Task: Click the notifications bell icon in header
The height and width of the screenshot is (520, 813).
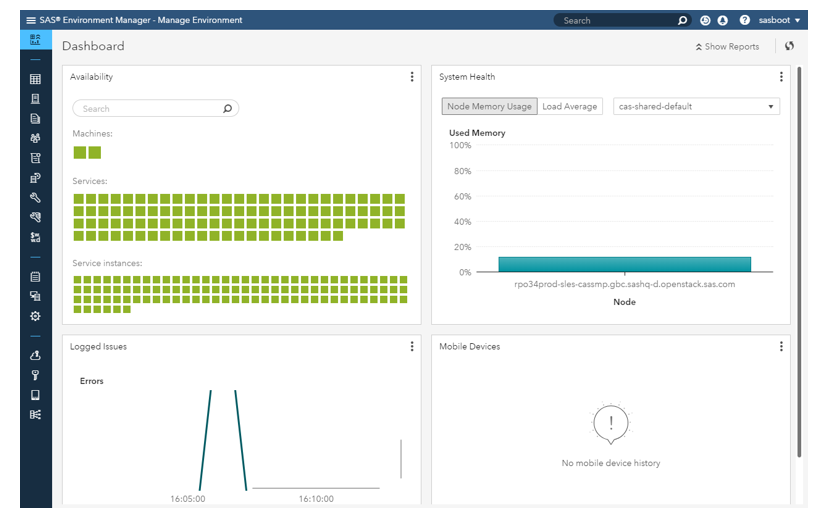Action: (722, 20)
